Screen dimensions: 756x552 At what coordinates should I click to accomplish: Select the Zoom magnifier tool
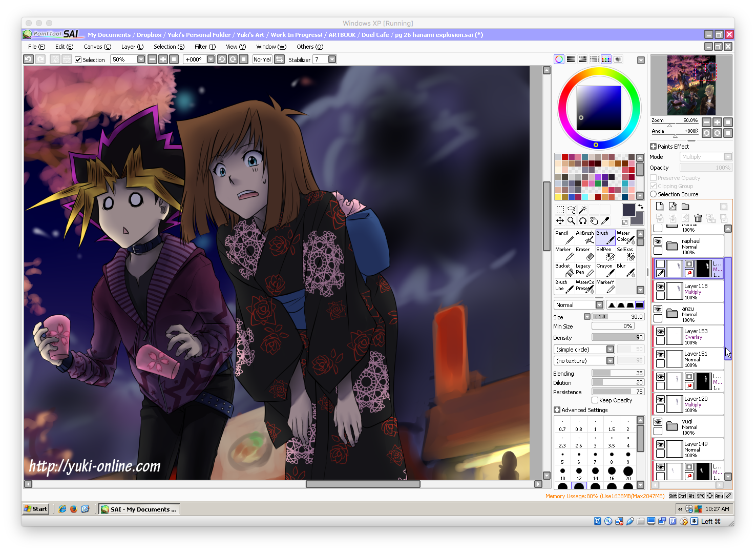(x=571, y=221)
